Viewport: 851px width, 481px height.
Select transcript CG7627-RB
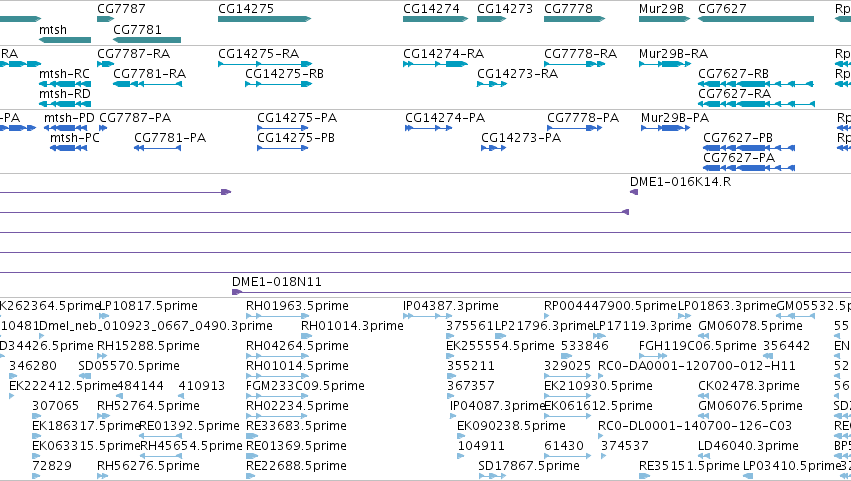pyautogui.click(x=733, y=74)
